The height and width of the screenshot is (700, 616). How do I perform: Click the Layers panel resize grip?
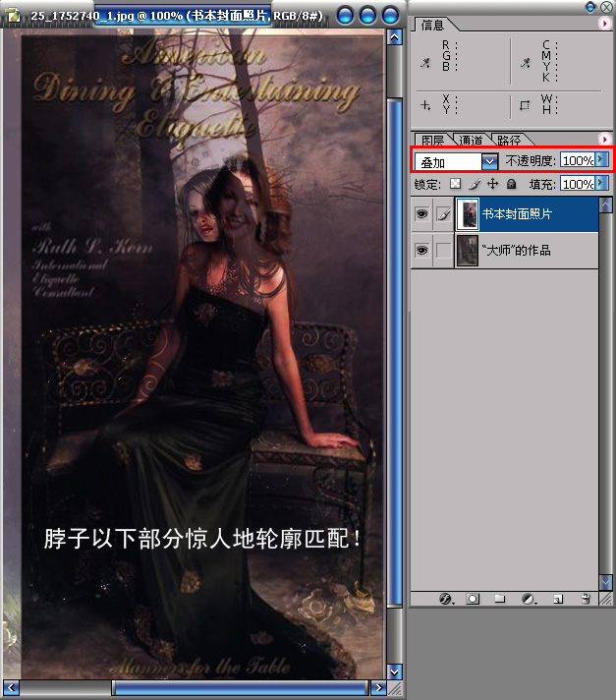click(x=606, y=599)
